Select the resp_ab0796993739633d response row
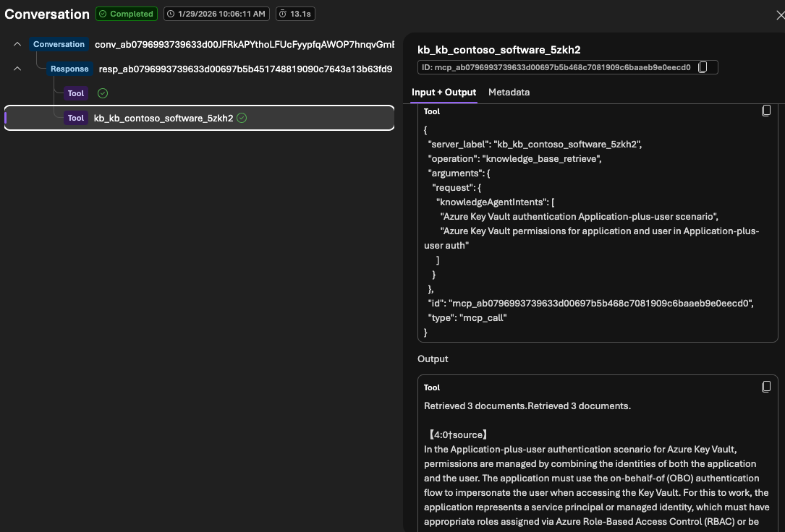785x532 pixels. (x=245, y=69)
